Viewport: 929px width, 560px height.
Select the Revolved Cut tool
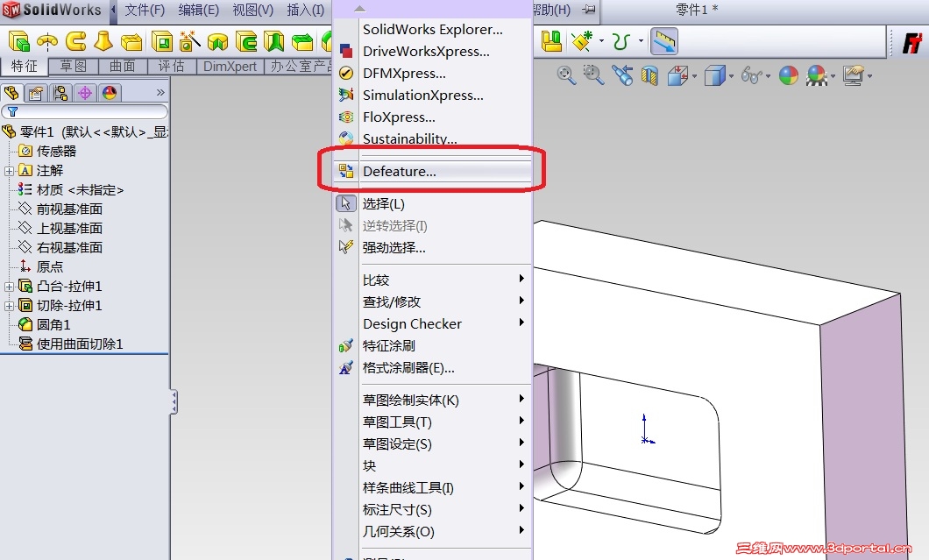tap(217, 42)
